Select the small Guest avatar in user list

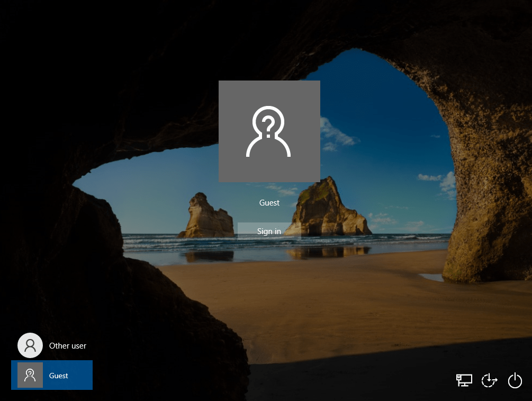coord(30,375)
